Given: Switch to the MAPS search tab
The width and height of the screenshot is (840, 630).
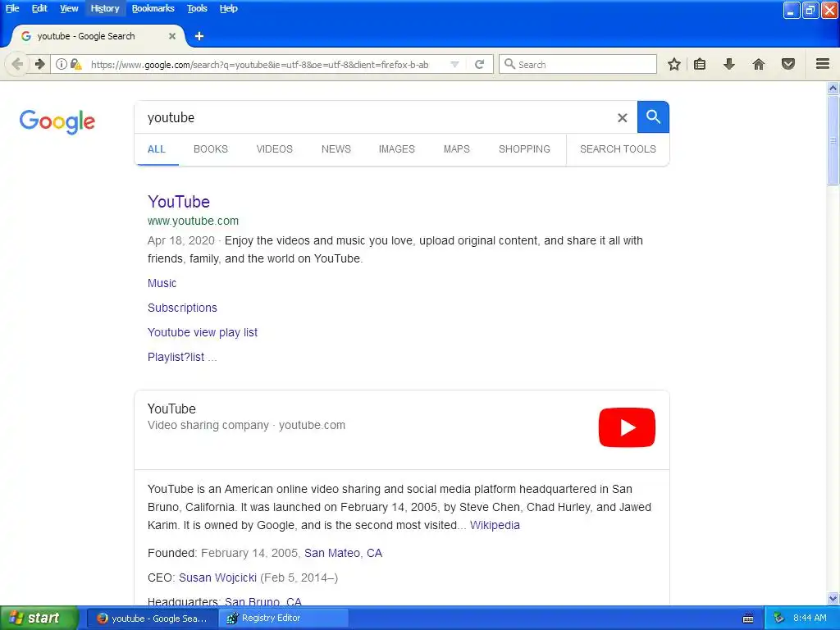Looking at the screenshot, I should point(456,149).
